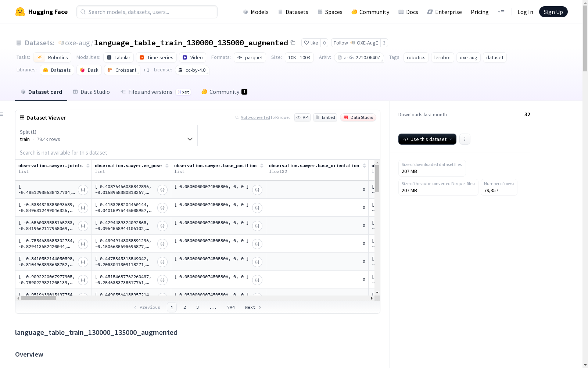Expand JSON for -0.5384325385093689 joints cell
The image size is (588, 368).
pyautogui.click(x=83, y=208)
